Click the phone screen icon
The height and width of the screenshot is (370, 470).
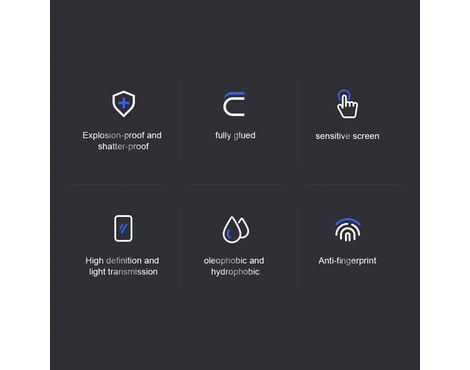pyautogui.click(x=123, y=228)
